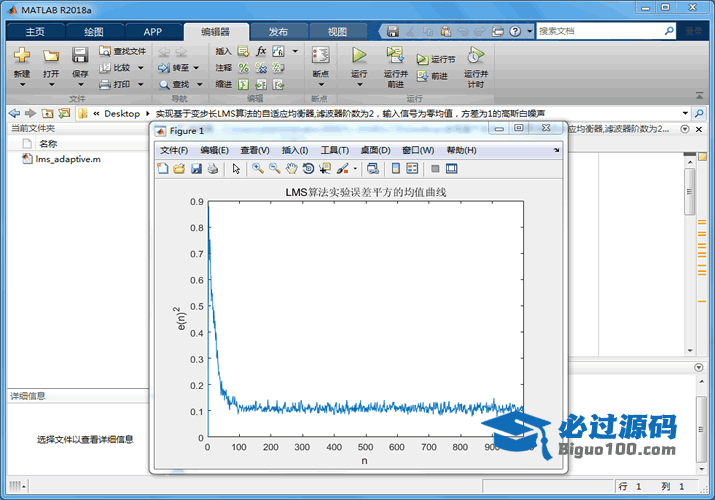Toggle Rotate 3D tool in Figure
Screen dimensions: 715x500
(x=308, y=169)
